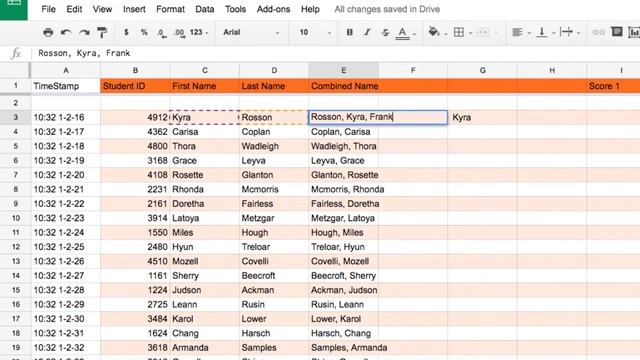
Task: Open the Add-ons menu
Action: click(x=273, y=9)
